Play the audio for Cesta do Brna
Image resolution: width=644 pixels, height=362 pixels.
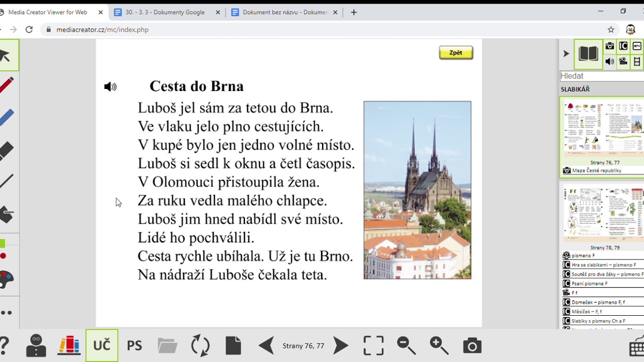pos(110,87)
